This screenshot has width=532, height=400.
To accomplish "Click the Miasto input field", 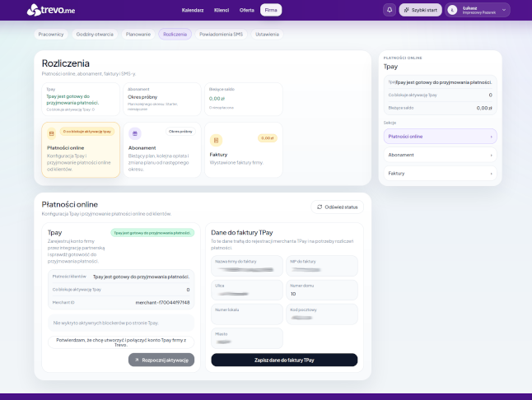I will click(x=247, y=338).
